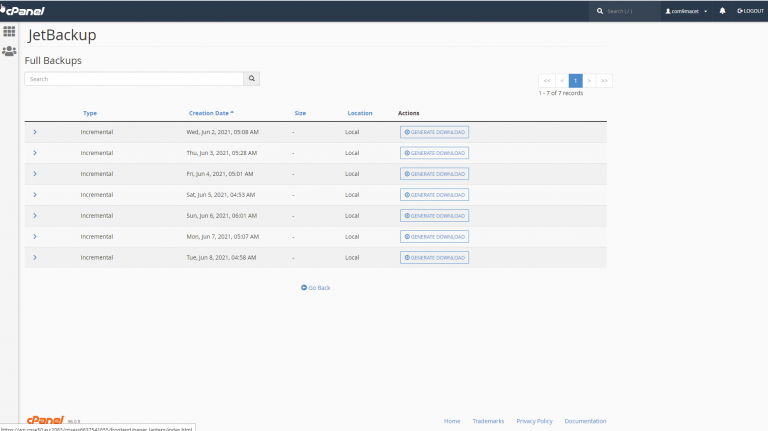Open the Documentation footer link
Screen dimensions: 768x431
point(585,421)
